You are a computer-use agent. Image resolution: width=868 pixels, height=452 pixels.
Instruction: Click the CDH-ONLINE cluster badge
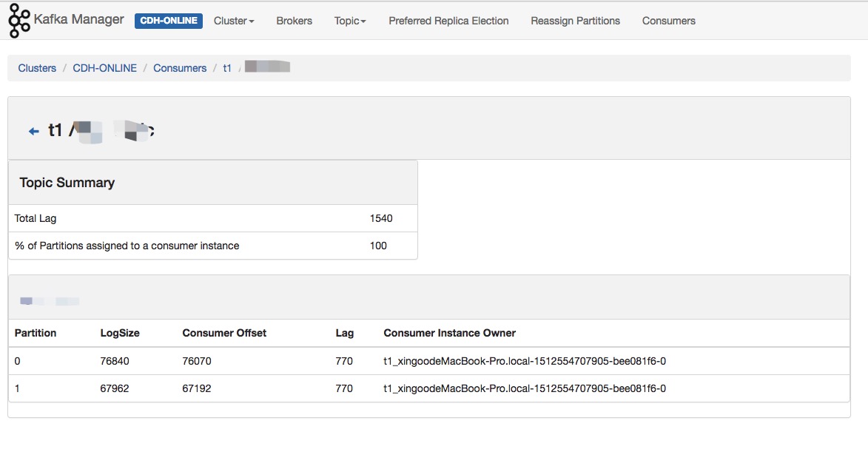point(169,21)
